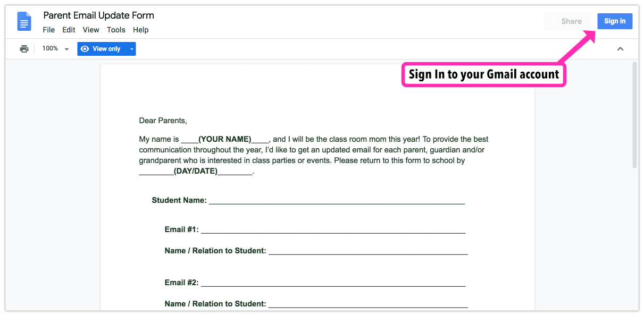Open the Tools menu

tap(116, 30)
